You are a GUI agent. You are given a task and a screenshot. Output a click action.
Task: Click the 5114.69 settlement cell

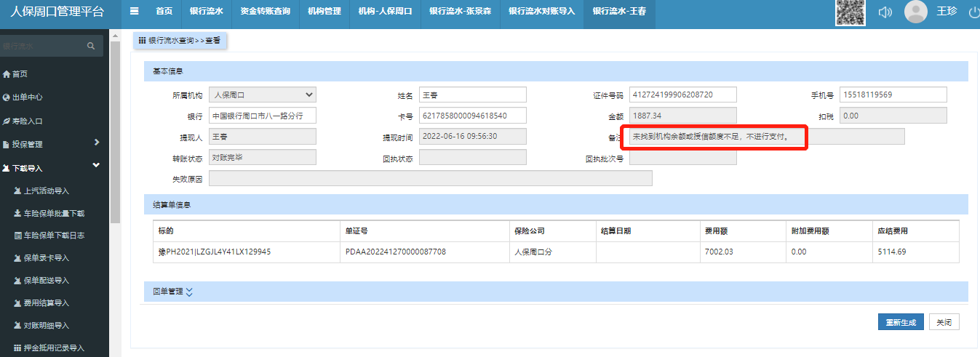(916, 252)
